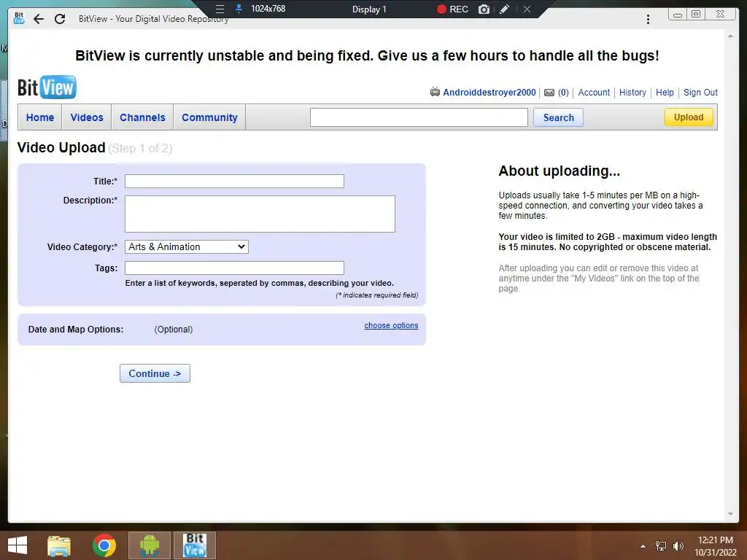Take a screenshot with camera icon
This screenshot has width=747, height=560.
[x=484, y=9]
